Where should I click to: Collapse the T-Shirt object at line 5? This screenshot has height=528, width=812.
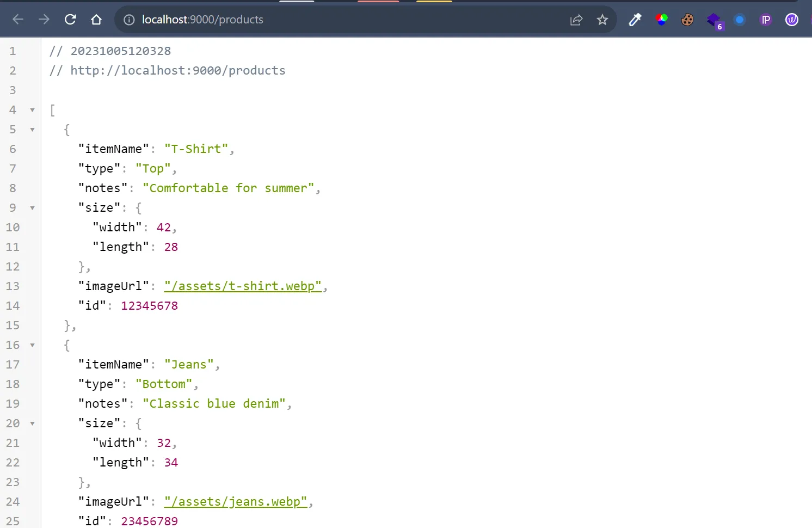pyautogui.click(x=32, y=130)
